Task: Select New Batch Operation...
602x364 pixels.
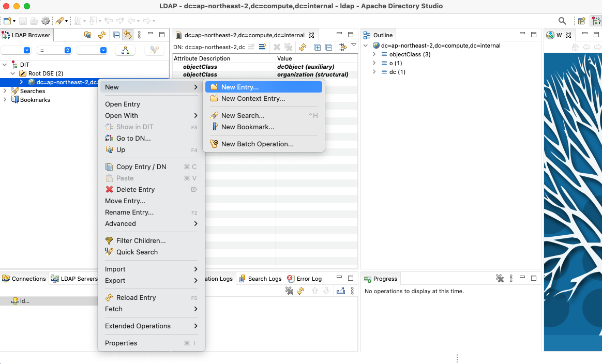Action: [x=263, y=144]
